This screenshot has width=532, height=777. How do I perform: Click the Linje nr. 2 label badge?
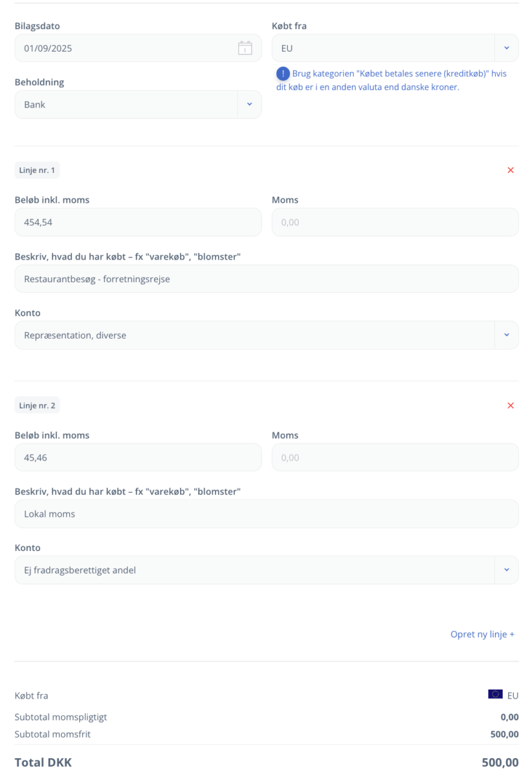click(38, 405)
